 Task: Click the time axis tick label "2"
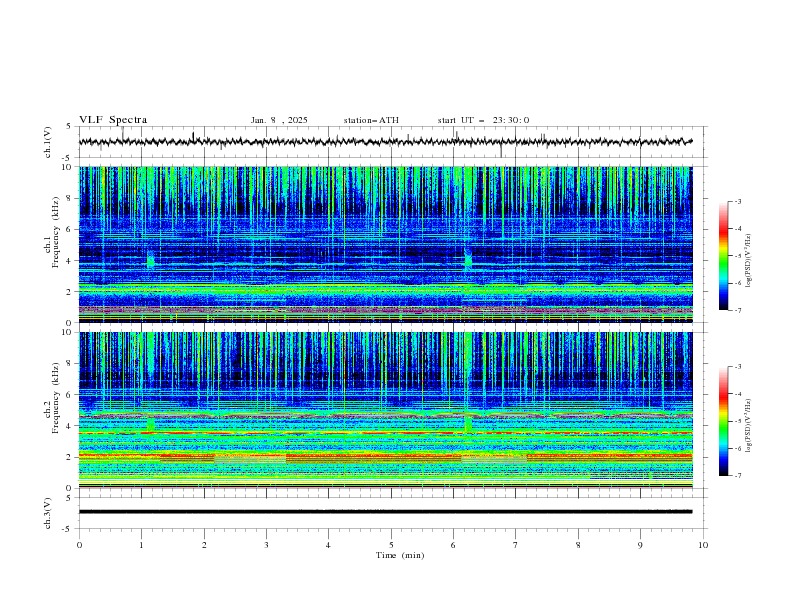(204, 545)
